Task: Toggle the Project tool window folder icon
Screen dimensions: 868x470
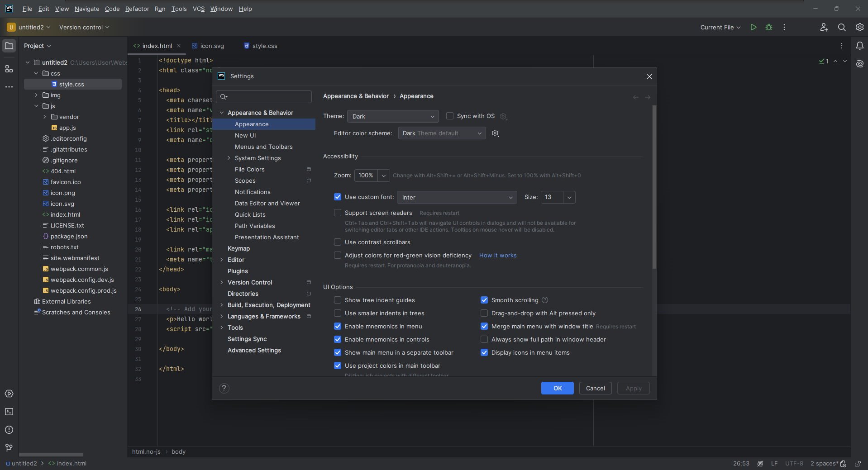Action: (x=9, y=46)
